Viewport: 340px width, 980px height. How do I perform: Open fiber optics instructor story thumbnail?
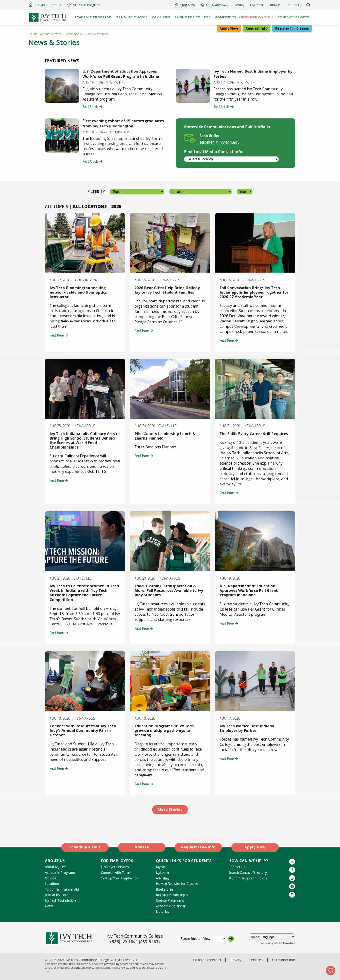pos(85,243)
